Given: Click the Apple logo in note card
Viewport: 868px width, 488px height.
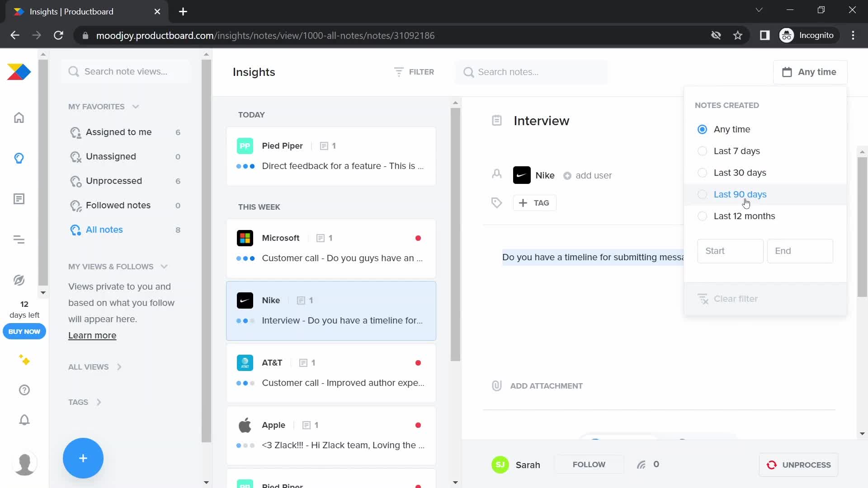Looking at the screenshot, I should [245, 425].
